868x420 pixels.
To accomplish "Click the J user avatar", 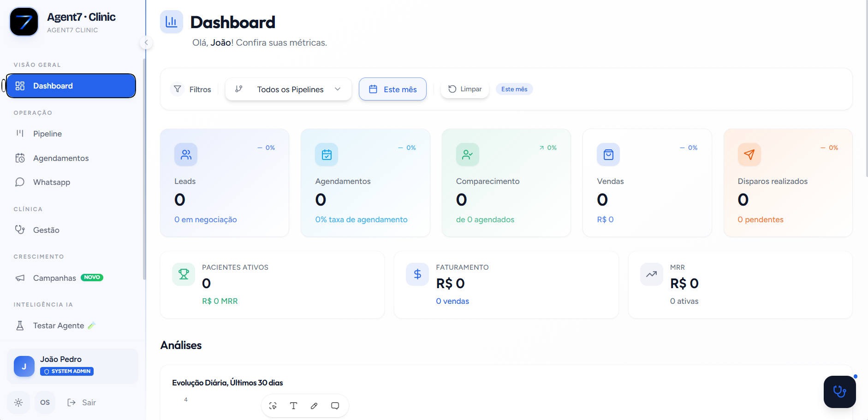I will tap(24, 366).
